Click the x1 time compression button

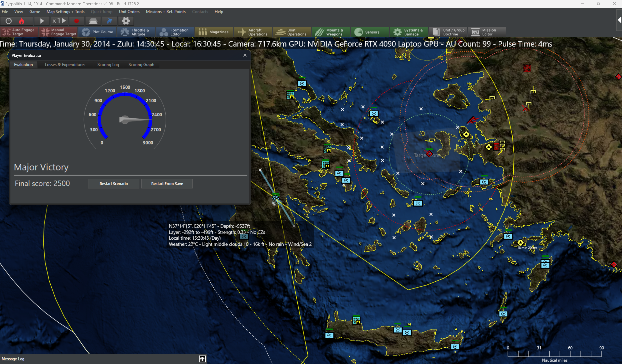pos(59,21)
